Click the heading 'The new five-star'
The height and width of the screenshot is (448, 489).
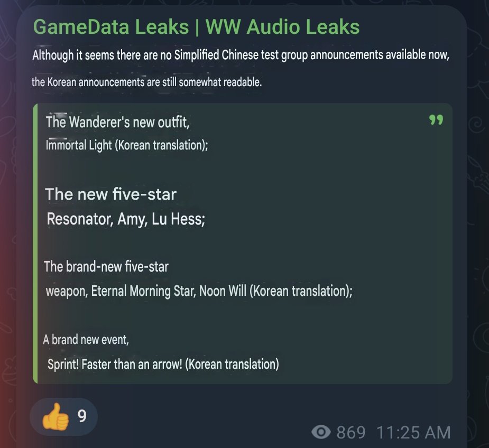(x=110, y=194)
